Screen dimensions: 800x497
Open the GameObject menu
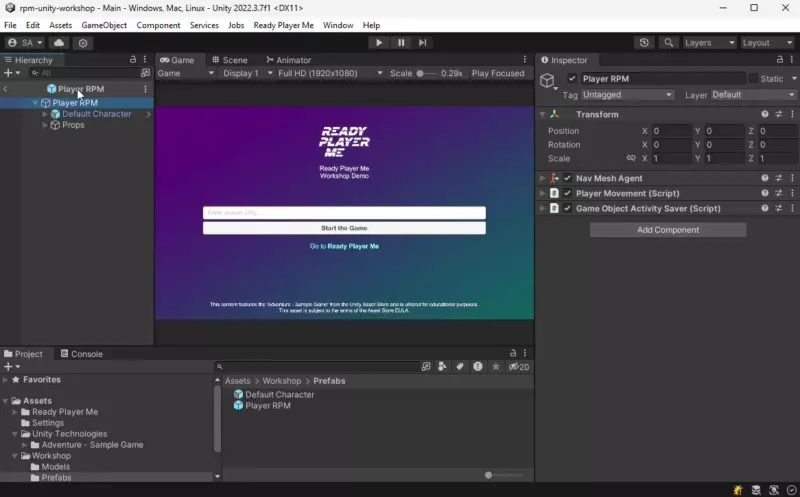(104, 25)
